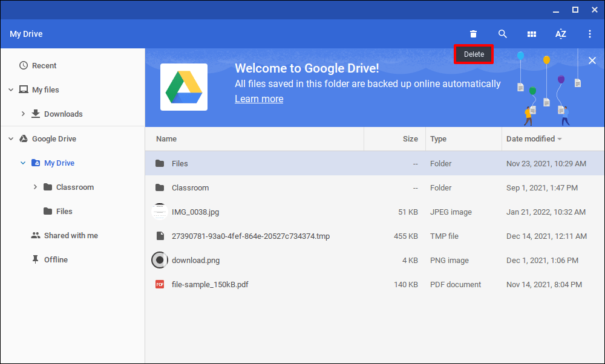Sort files by Date modified column
The width and height of the screenshot is (605, 364).
pyautogui.click(x=531, y=138)
